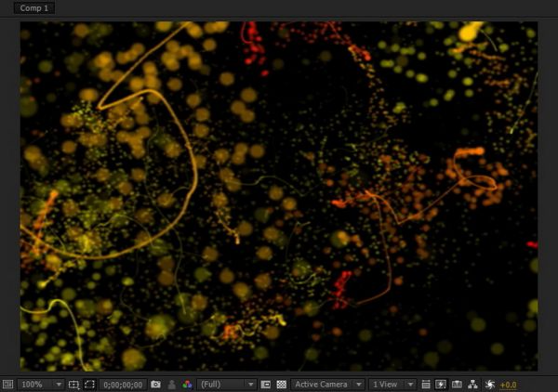Open the Active Camera 3D view dropdown
Viewport: 558px width, 392px height.
pos(327,385)
